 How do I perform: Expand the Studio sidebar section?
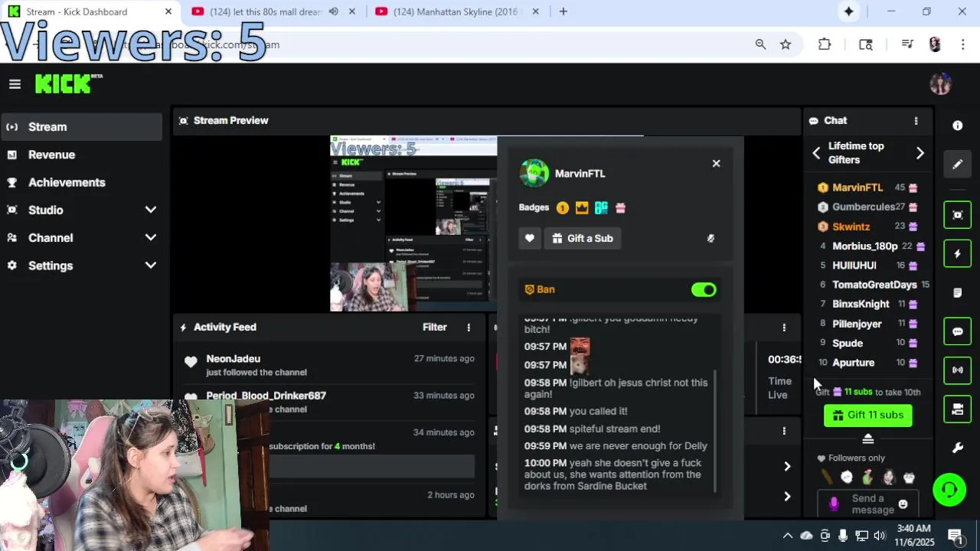[81, 210]
